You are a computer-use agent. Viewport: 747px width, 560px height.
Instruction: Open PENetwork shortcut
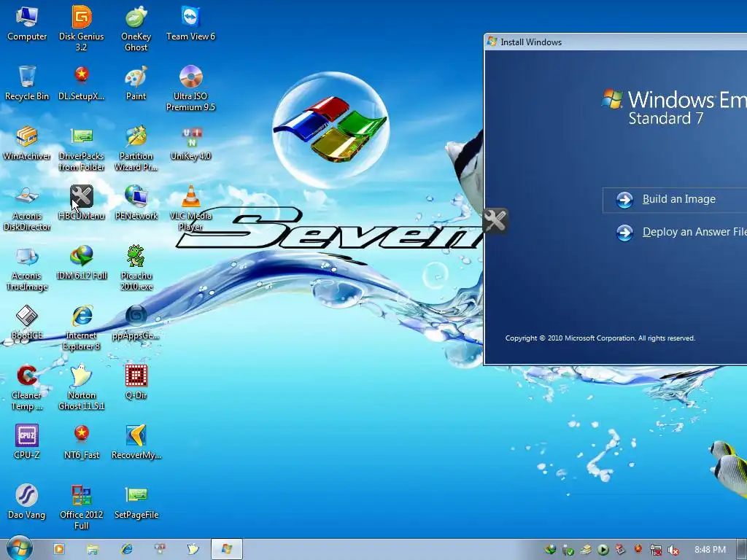click(136, 203)
